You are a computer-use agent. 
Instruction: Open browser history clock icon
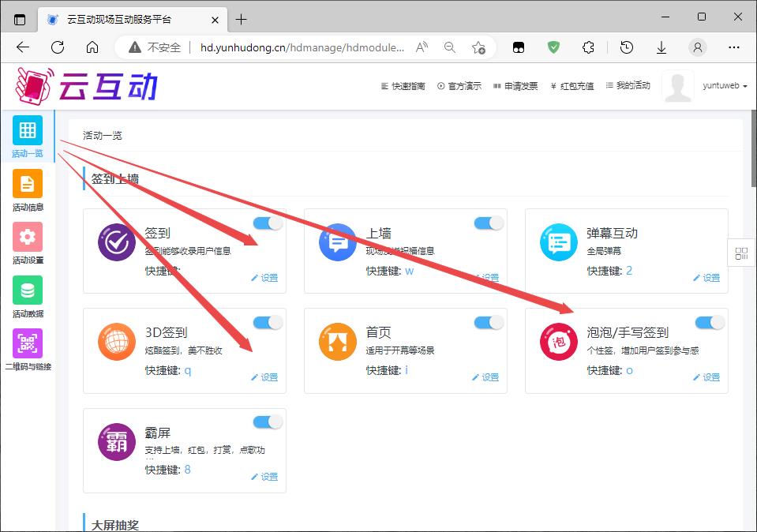tap(627, 47)
